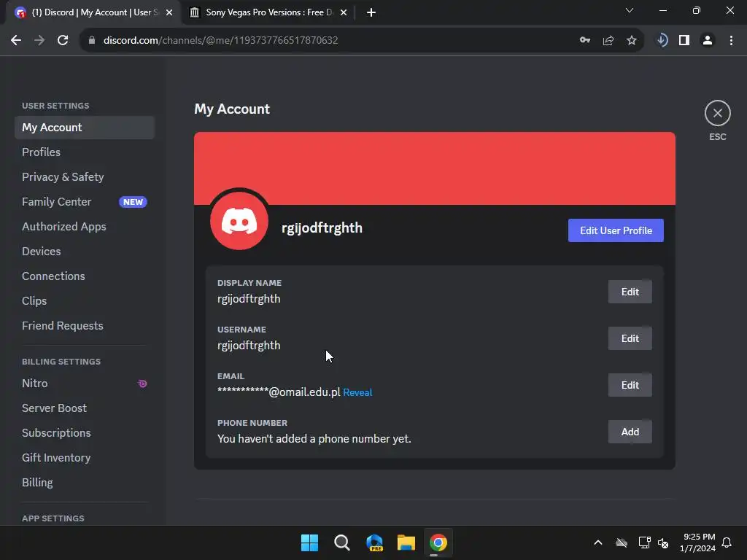Open Server Boost settings
Viewport: 747px width, 560px height.
click(85, 408)
